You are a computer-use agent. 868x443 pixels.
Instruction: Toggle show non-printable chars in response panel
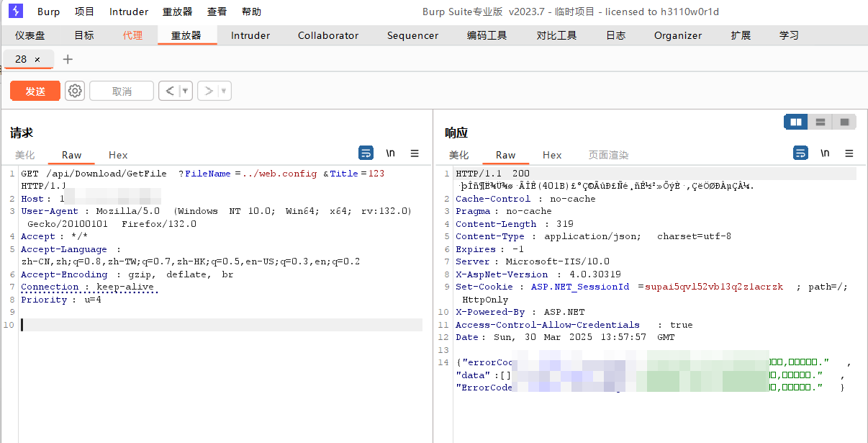coord(825,153)
